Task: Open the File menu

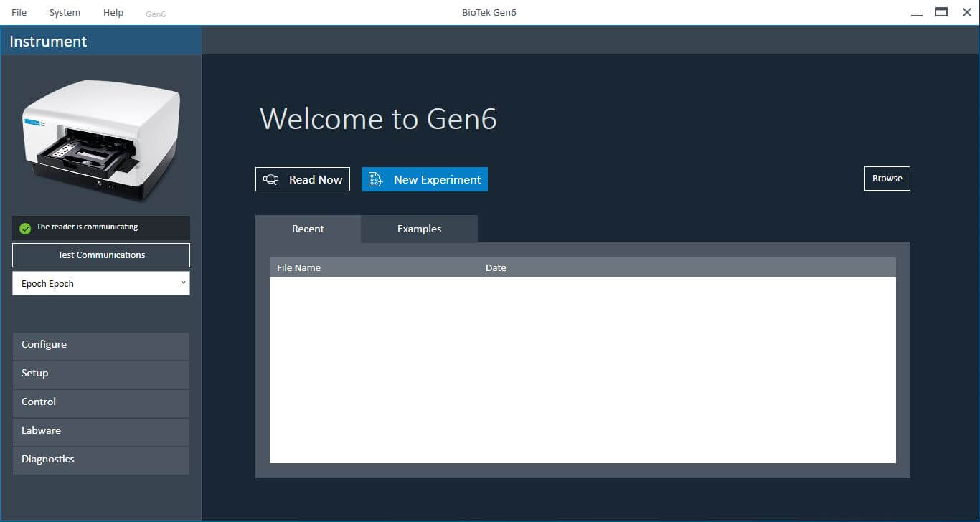Action: pyautogui.click(x=19, y=13)
